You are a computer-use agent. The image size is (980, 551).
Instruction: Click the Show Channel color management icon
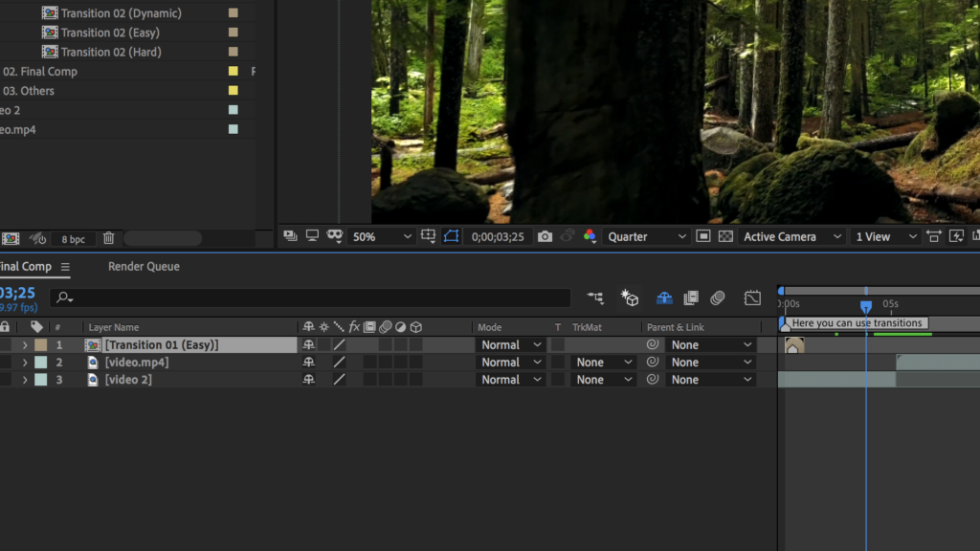tap(590, 236)
